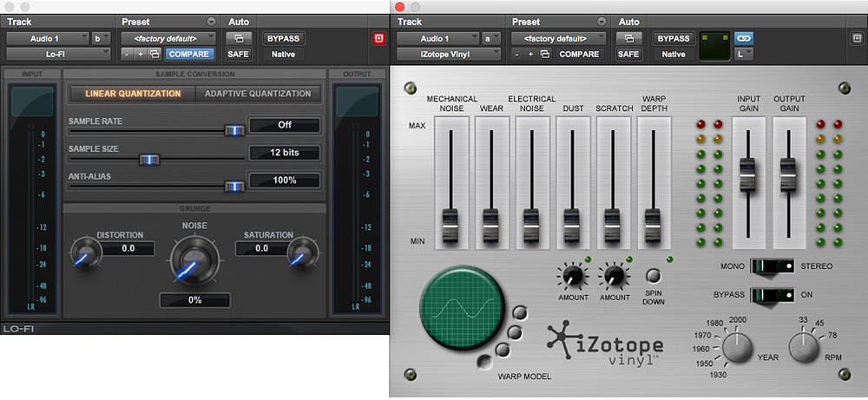Select the bottommost Warp Model button
Viewport: 868px width, 400px height.
coord(485,362)
